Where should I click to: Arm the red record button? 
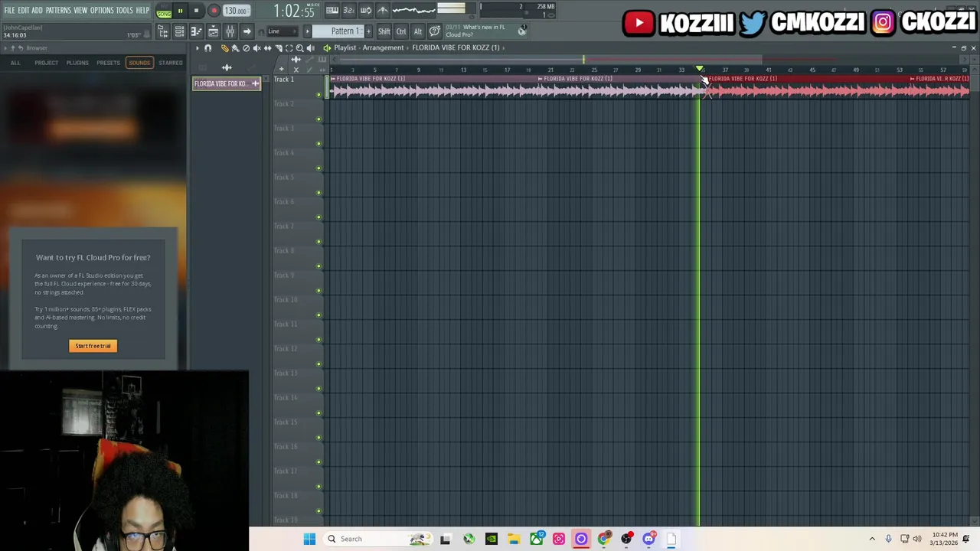(x=214, y=11)
